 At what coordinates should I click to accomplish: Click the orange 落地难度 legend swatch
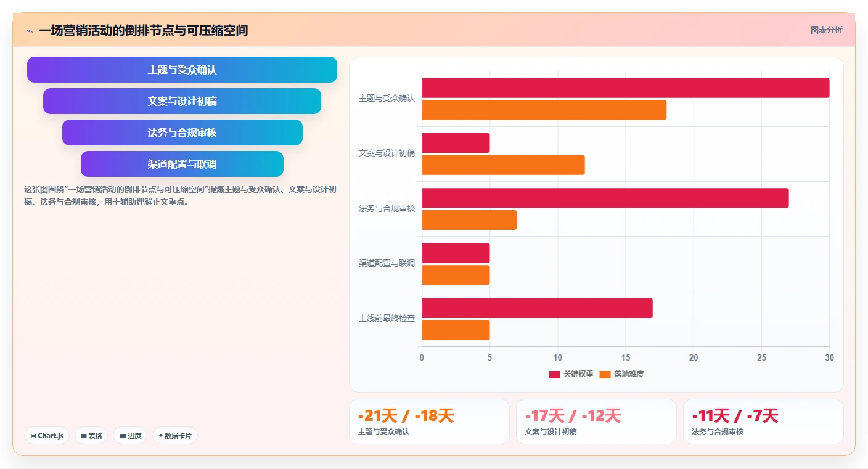(605, 374)
